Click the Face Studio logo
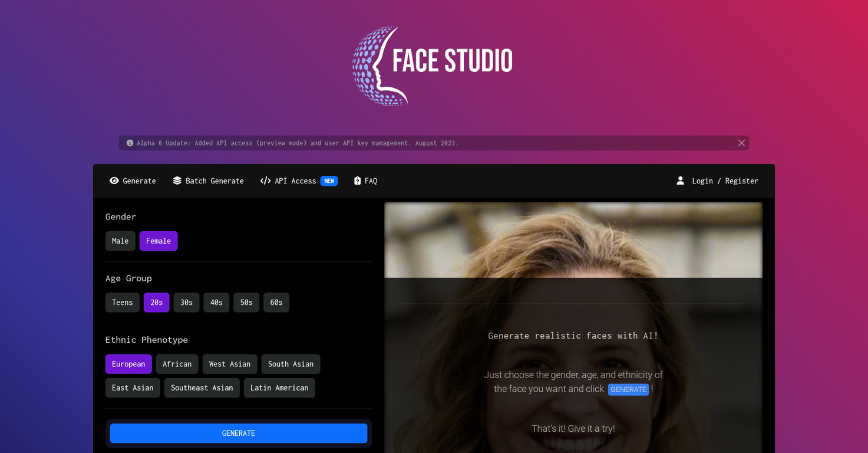 432,65
